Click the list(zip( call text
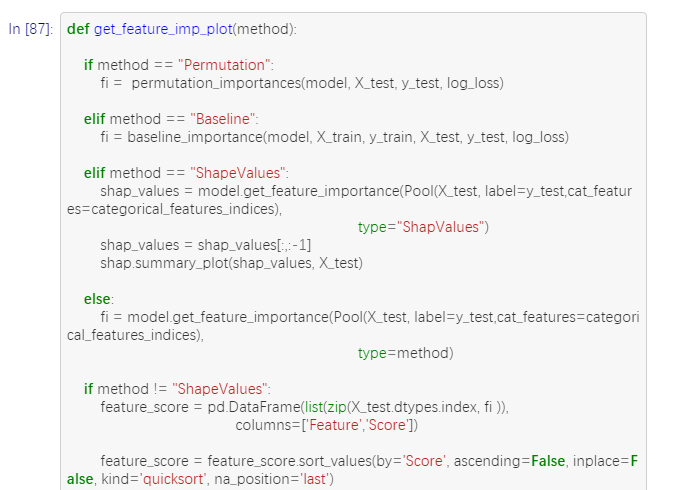This screenshot has height=490, width=675. tap(325, 407)
